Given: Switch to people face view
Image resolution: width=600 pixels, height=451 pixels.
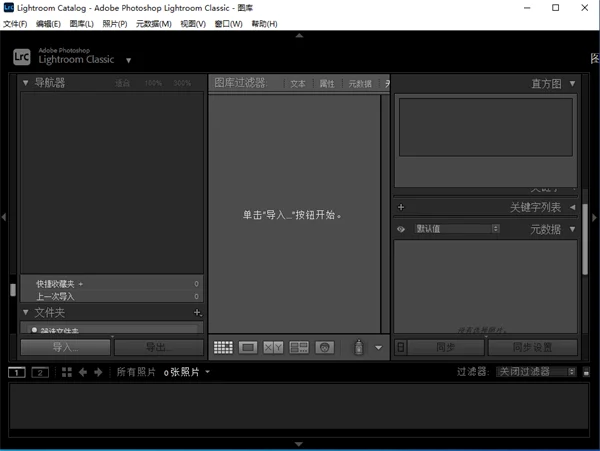Looking at the screenshot, I should click(x=324, y=347).
